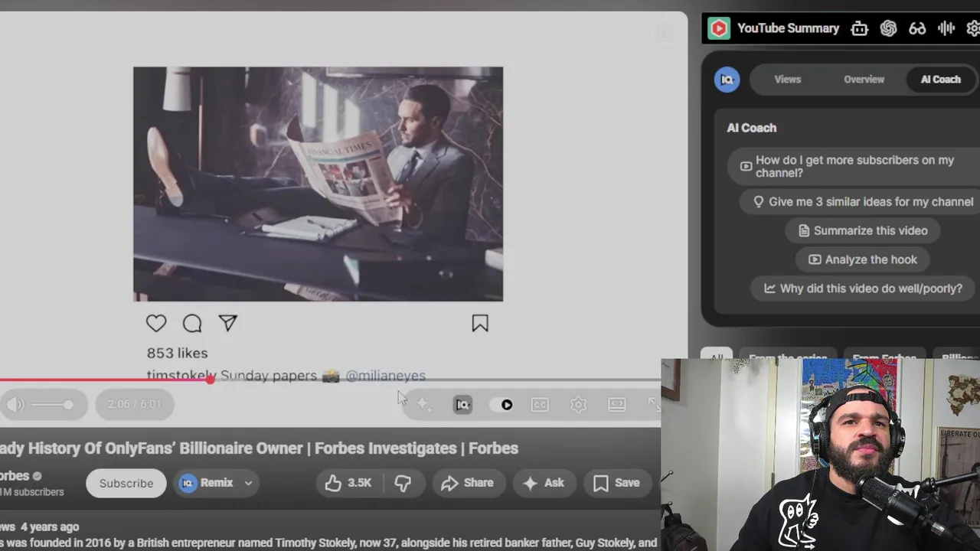
Task: Click the webcam overlay video
Action: pos(821,455)
